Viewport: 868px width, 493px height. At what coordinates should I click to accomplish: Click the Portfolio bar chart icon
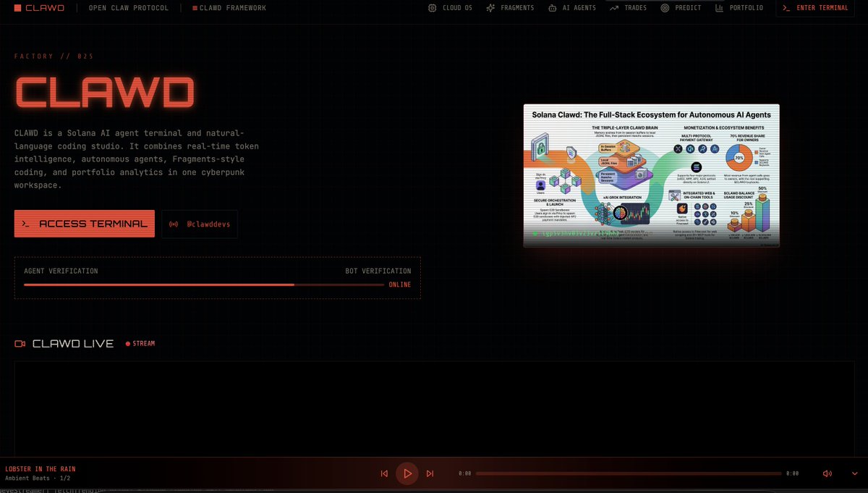[719, 8]
